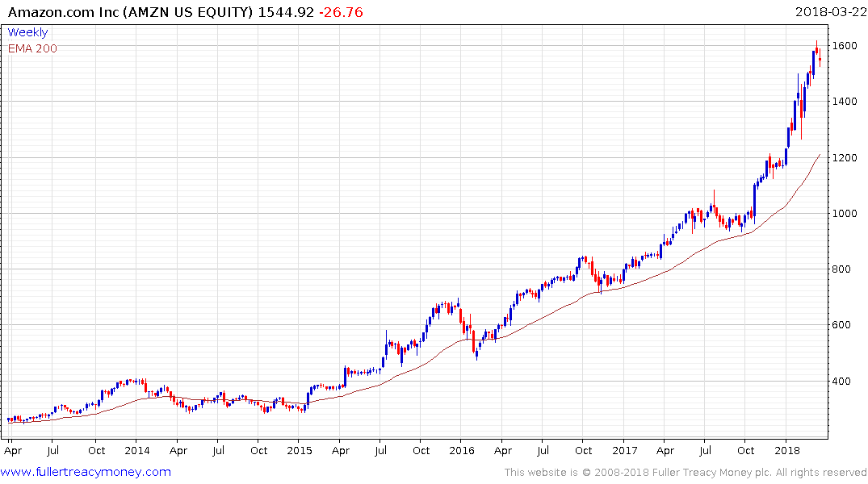
Task: Click the Weekly interval label
Action: 27,32
